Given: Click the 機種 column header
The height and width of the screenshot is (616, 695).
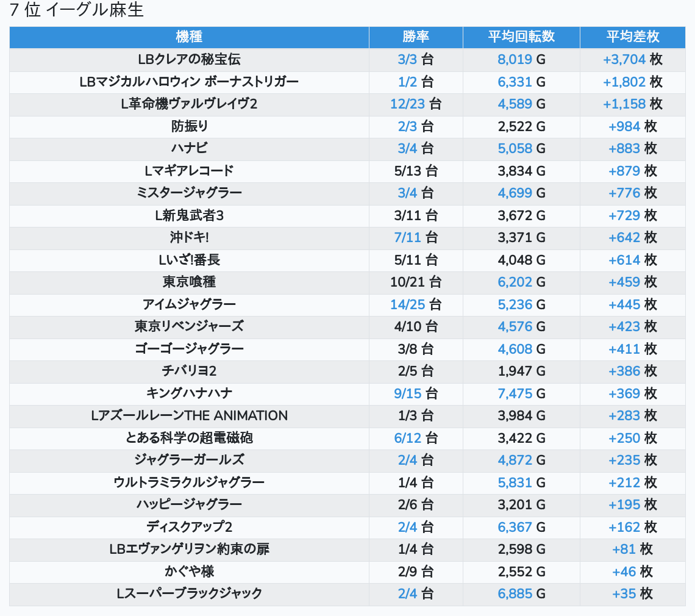Looking at the screenshot, I should pyautogui.click(x=189, y=37).
